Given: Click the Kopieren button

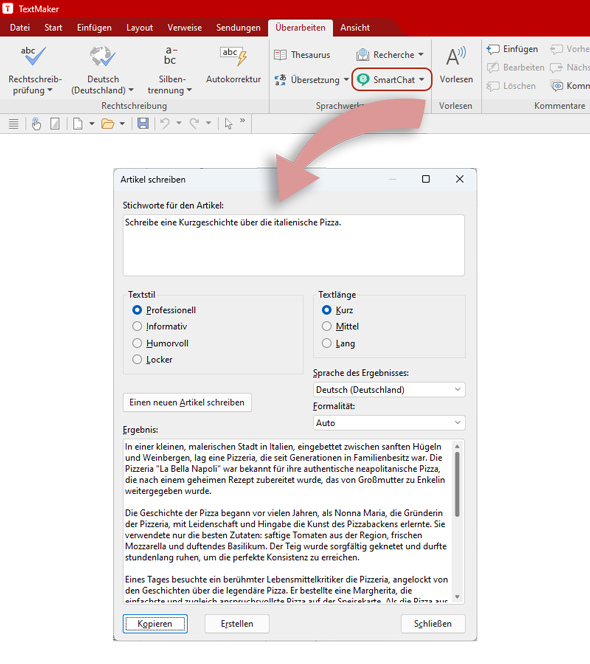Looking at the screenshot, I should 155,624.
